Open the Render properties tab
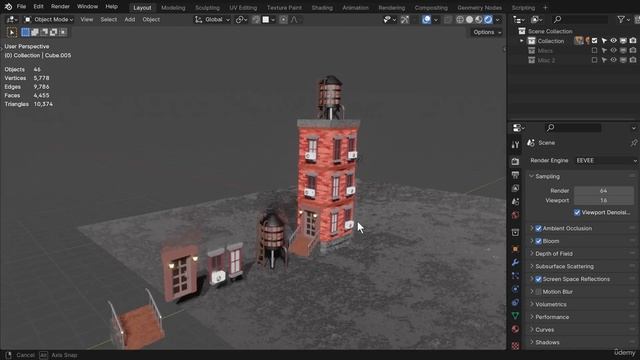The width and height of the screenshot is (640, 360). point(515,162)
